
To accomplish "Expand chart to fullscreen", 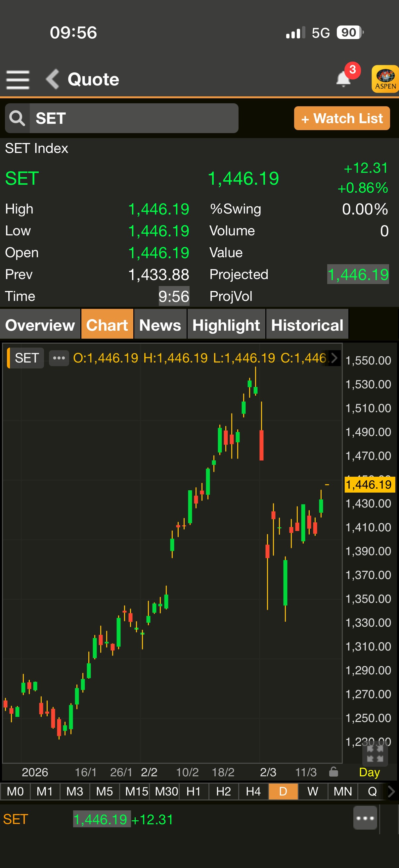I will point(375,754).
